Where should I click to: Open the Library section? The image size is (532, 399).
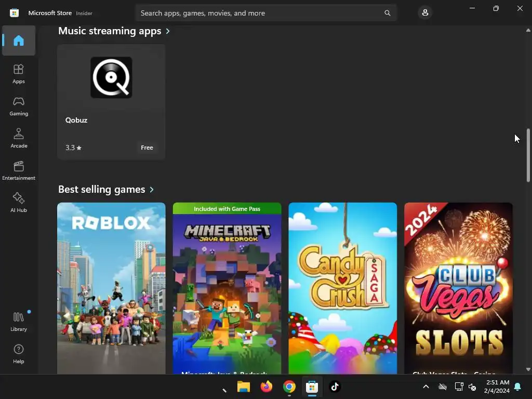click(19, 322)
